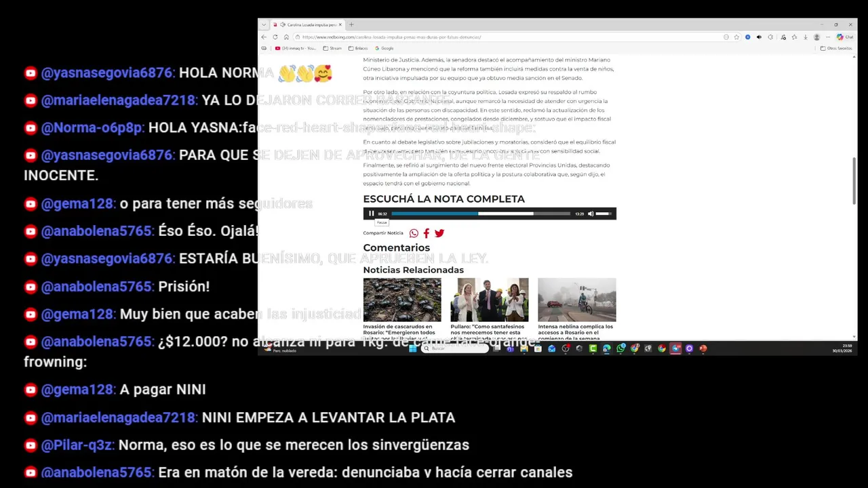Open the browser extensions icon
The image size is (868, 488).
pos(770,37)
